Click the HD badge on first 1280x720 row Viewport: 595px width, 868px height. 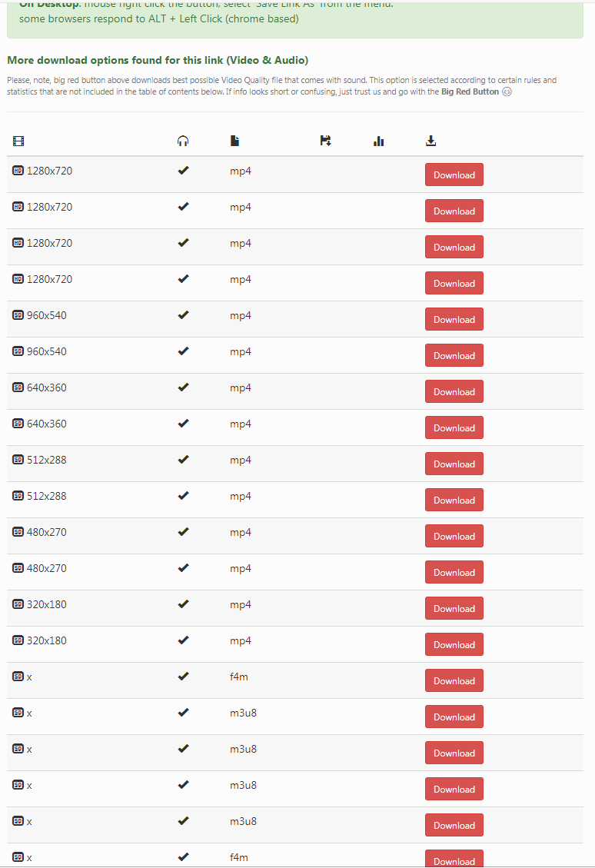[18, 171]
